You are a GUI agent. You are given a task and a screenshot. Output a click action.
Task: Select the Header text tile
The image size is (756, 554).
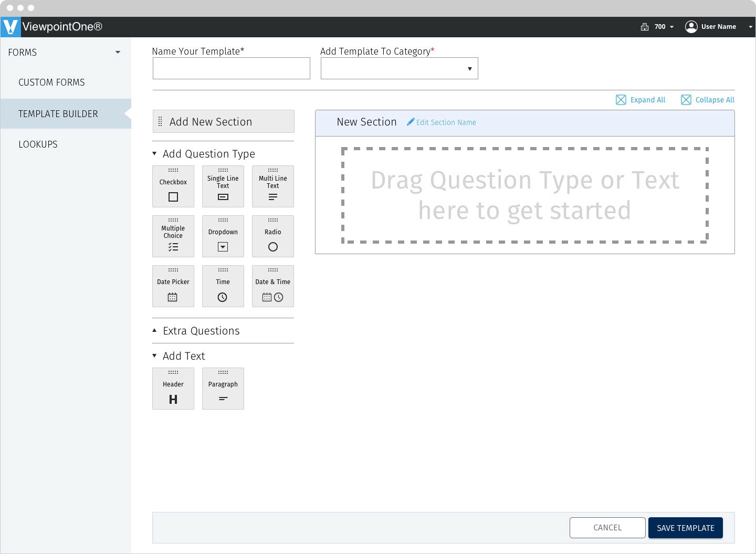pyautogui.click(x=173, y=389)
